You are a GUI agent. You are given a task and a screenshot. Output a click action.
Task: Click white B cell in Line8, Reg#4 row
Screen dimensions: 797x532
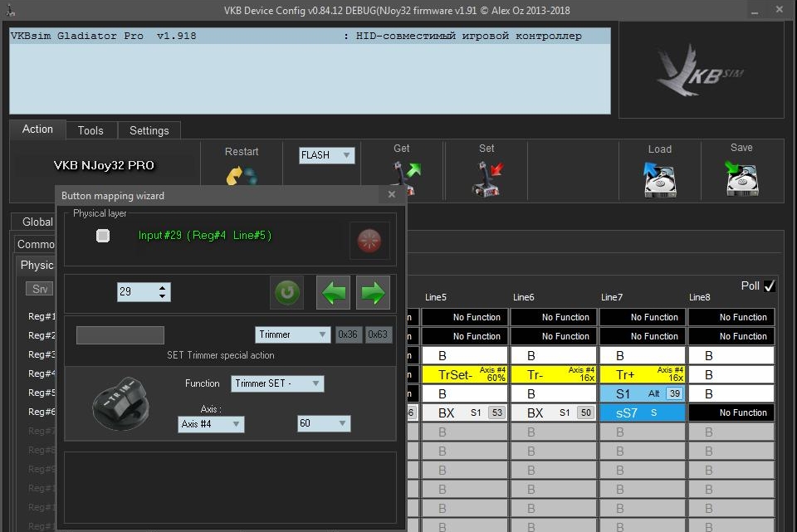coord(731,374)
